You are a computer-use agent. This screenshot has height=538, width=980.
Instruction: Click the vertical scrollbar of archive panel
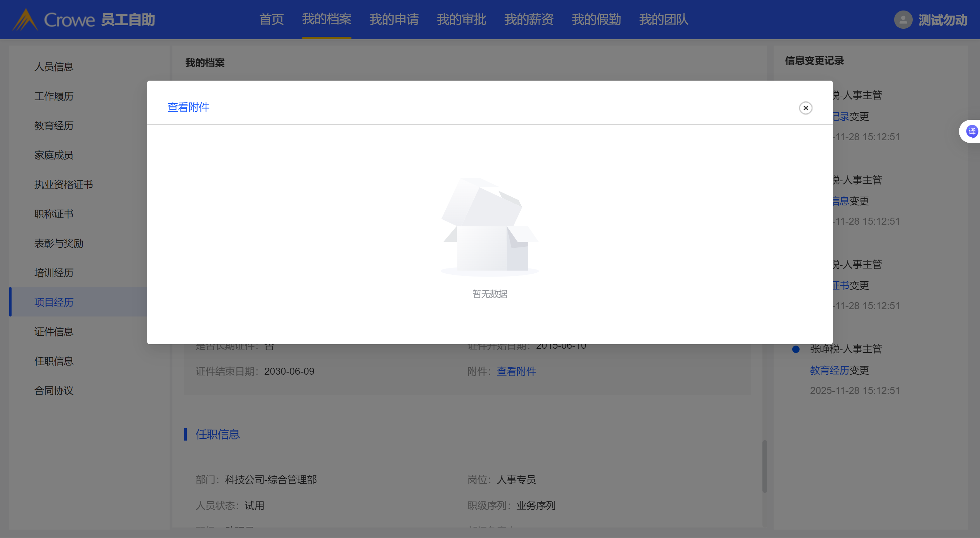click(x=765, y=467)
